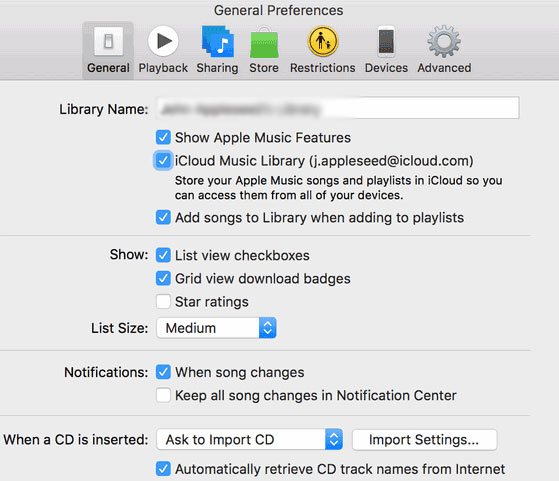Toggle iCloud Music Library checkbox
Image resolution: width=559 pixels, height=481 pixels.
pos(163,160)
